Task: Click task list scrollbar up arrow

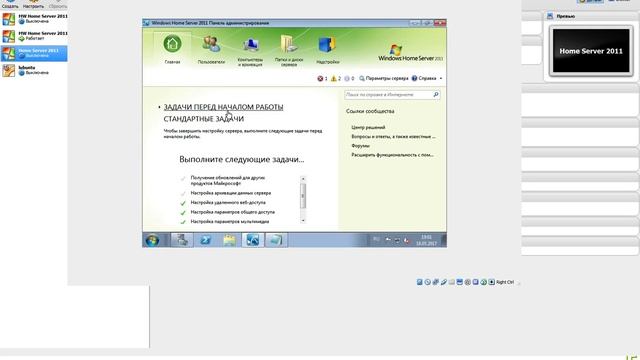Action: tap(303, 179)
